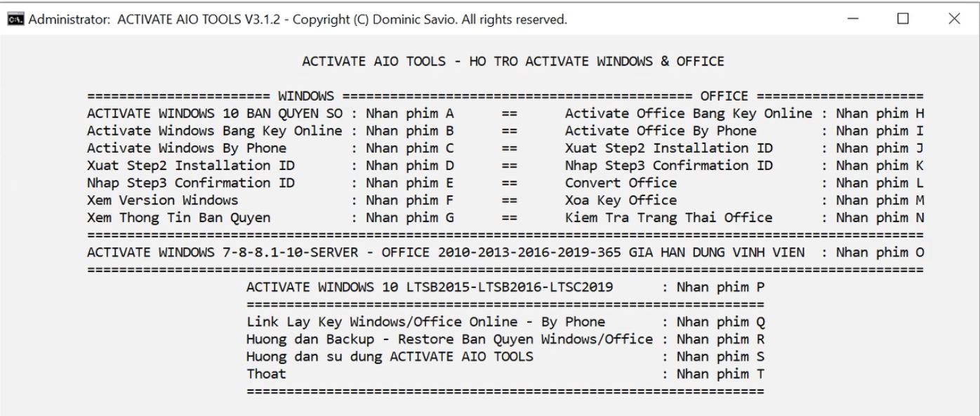Click the 'WINDOWS' section heading
This screenshot has width=980, height=416.
306,96
